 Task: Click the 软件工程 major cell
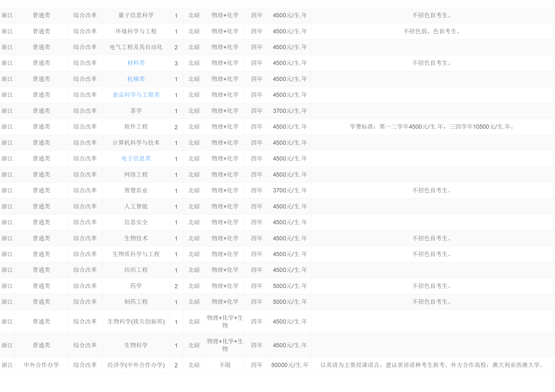(x=136, y=127)
